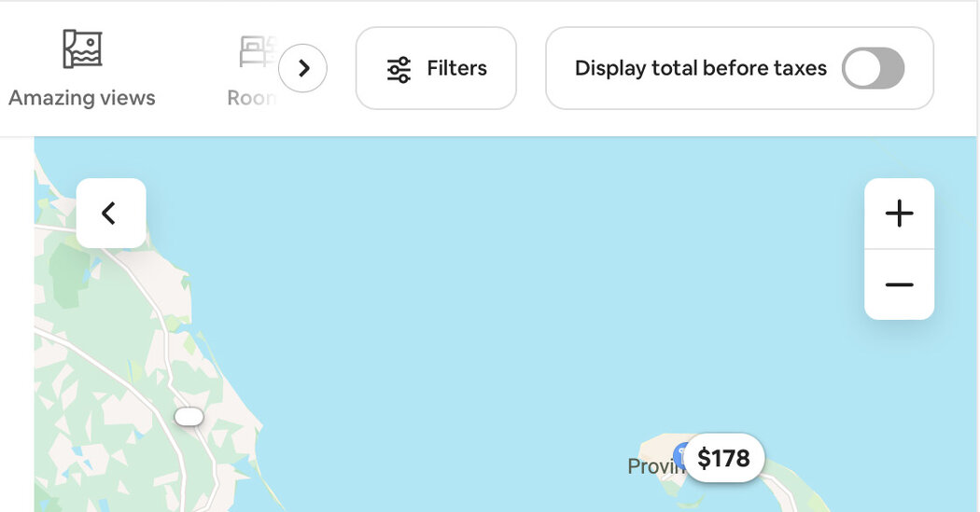Switch to the Amazing views tab label

click(82, 98)
